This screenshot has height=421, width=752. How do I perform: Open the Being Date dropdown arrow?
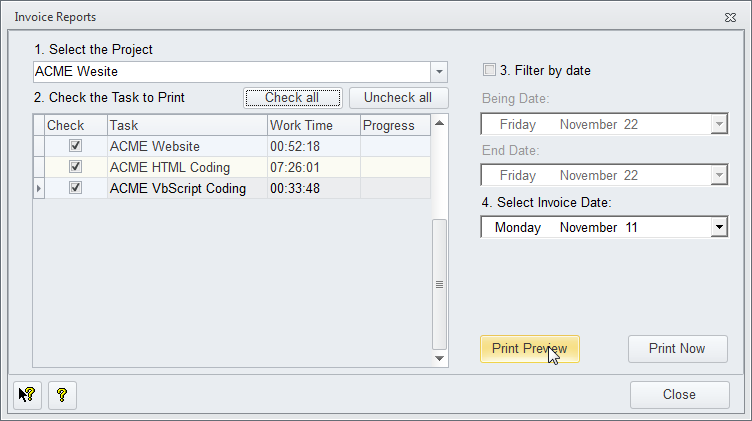click(x=718, y=125)
